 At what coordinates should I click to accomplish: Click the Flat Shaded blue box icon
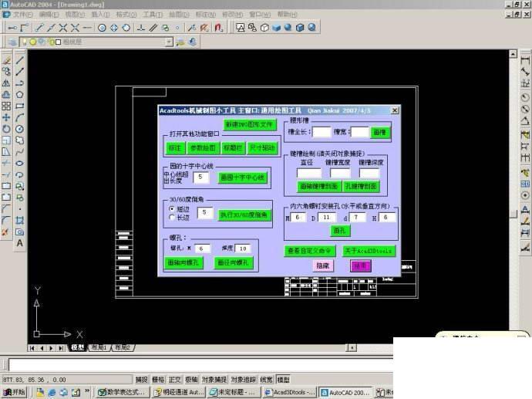click(x=276, y=28)
